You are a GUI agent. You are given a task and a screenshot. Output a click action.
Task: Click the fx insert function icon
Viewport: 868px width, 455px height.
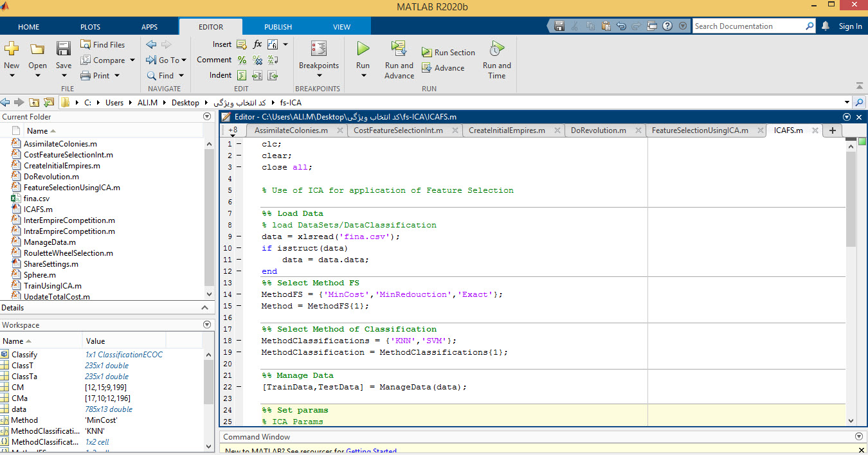click(258, 44)
